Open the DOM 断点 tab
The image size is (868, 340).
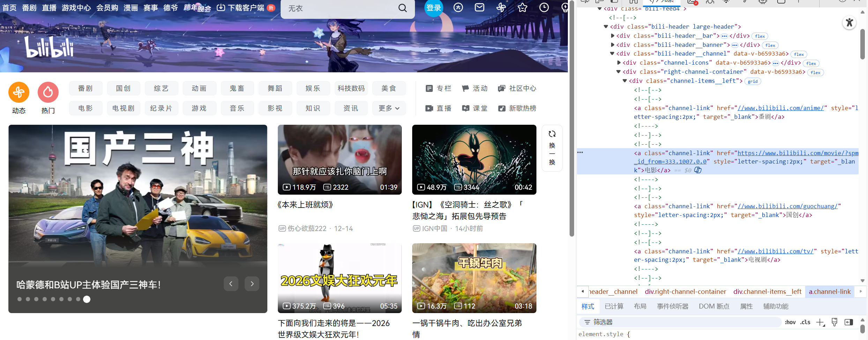(714, 306)
